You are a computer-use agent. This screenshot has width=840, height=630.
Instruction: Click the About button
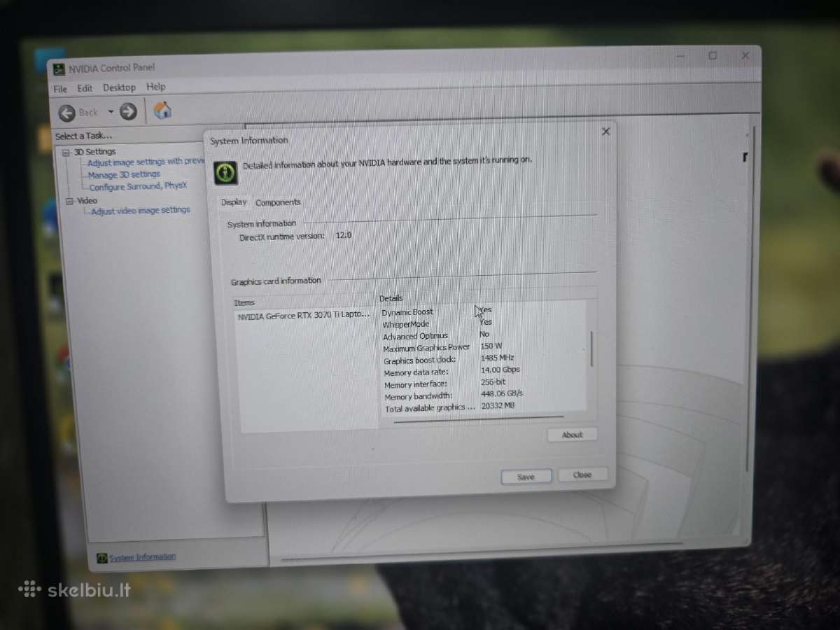click(572, 435)
